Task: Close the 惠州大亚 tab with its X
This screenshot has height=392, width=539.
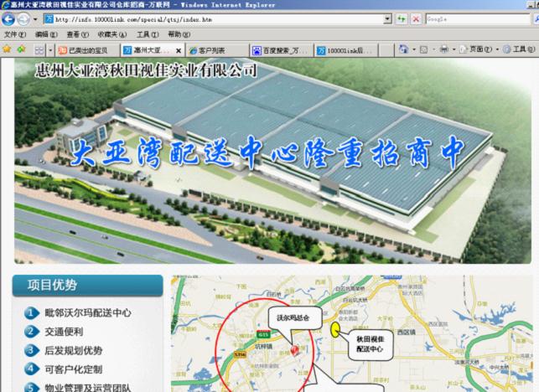Action: (179, 51)
